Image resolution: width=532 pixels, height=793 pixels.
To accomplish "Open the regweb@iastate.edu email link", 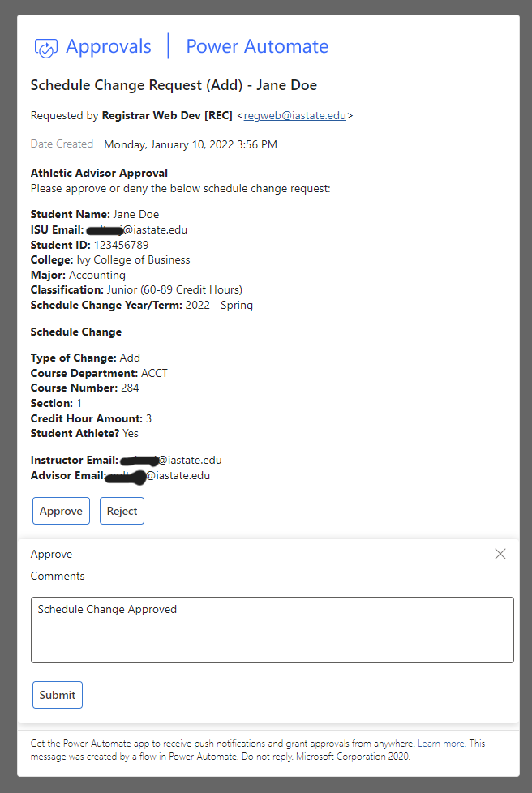I will pos(295,115).
